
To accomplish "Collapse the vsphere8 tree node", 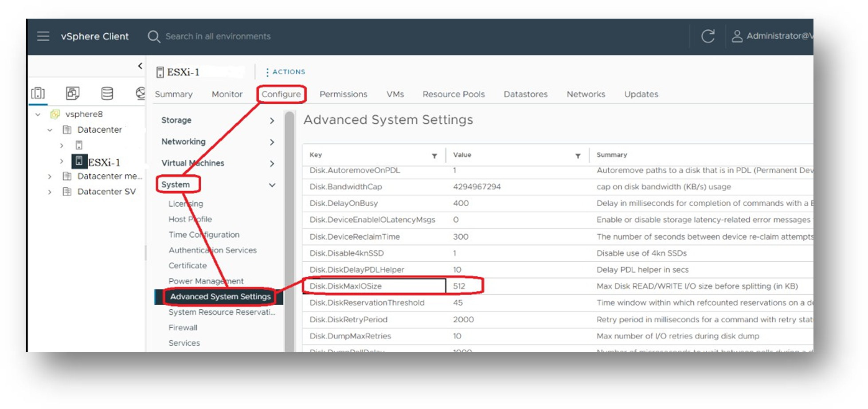I will coord(38,114).
